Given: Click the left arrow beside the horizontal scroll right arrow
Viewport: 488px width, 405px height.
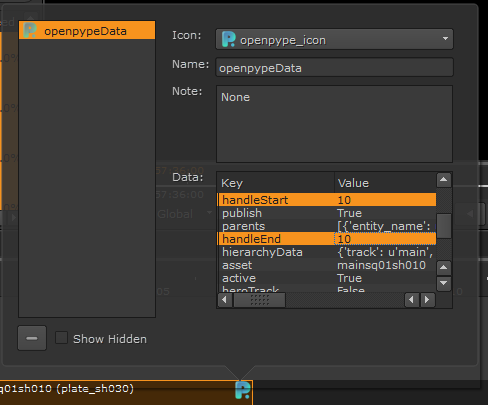Looking at the screenshot, I should [412, 300].
